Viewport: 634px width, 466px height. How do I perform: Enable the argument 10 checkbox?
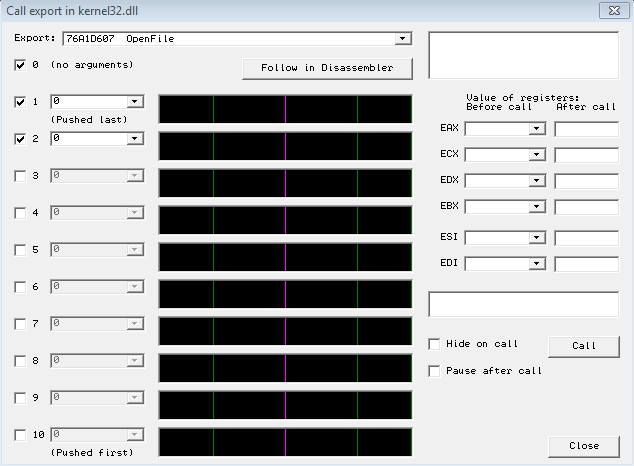[20, 435]
